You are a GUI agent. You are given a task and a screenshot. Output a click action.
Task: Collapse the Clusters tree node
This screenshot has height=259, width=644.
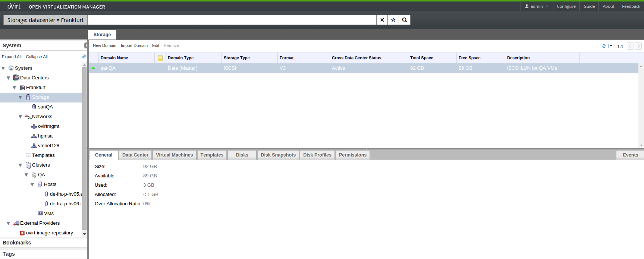click(x=20, y=165)
